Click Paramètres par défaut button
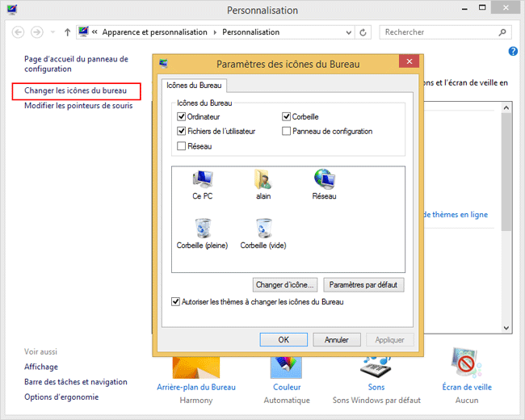 click(363, 285)
